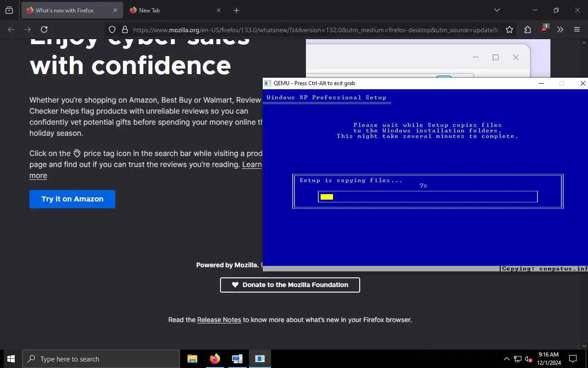Open Firefox View icon in tab strip
588x368 pixels.
[x=9, y=10]
